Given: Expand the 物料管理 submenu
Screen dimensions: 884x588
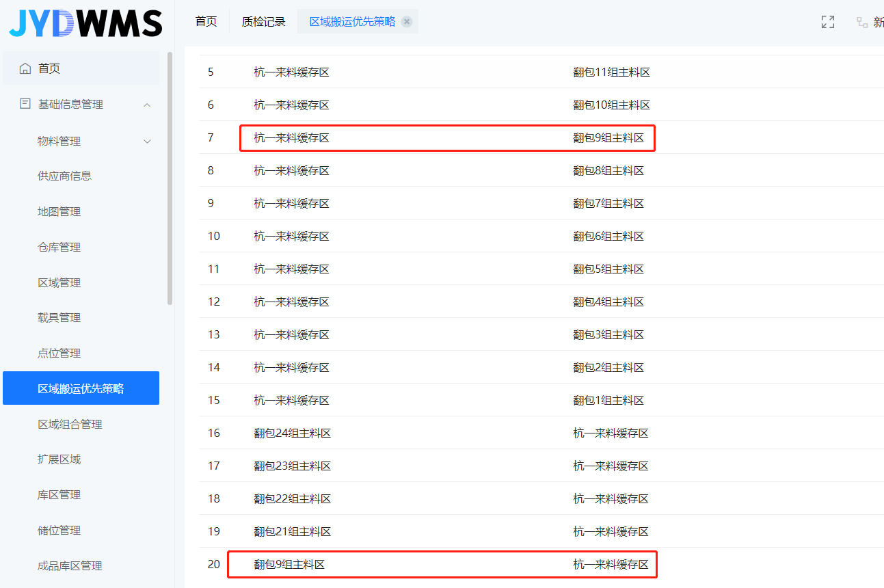Looking at the screenshot, I should pyautogui.click(x=147, y=141).
